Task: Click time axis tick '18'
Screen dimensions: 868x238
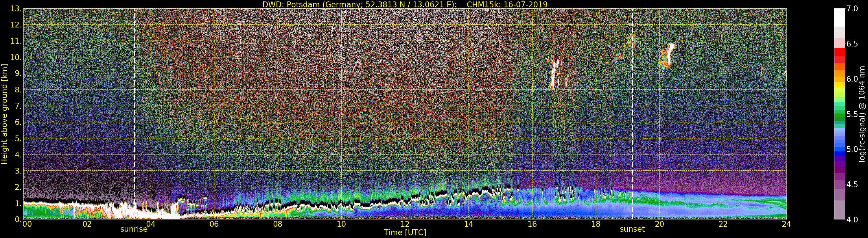Action: click(596, 224)
